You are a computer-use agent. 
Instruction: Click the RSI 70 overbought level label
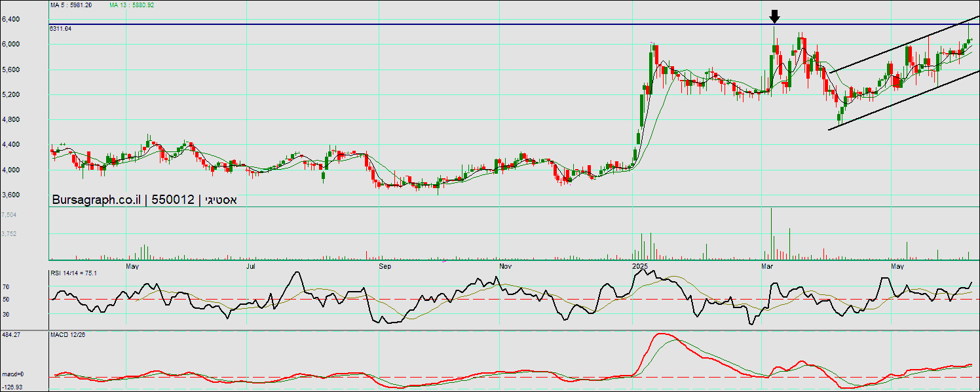click(x=6, y=287)
